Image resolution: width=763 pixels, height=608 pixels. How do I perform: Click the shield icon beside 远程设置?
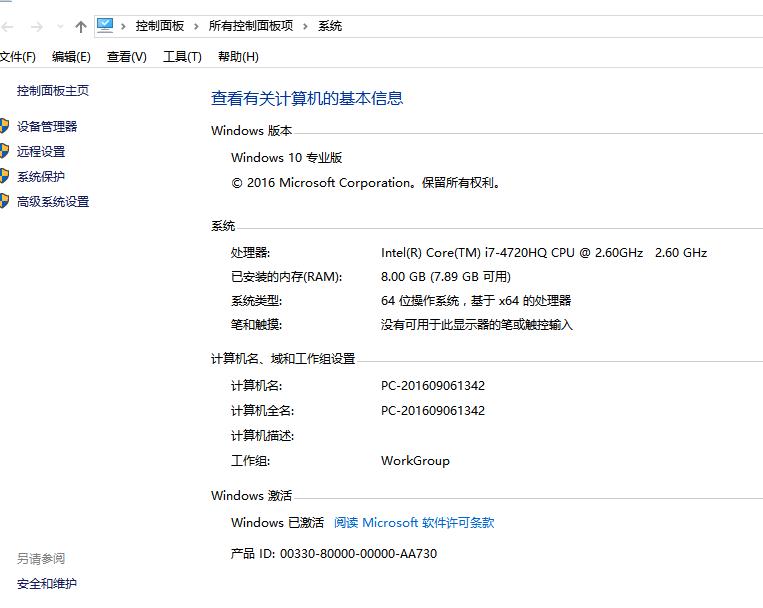pyautogui.click(x=4, y=151)
